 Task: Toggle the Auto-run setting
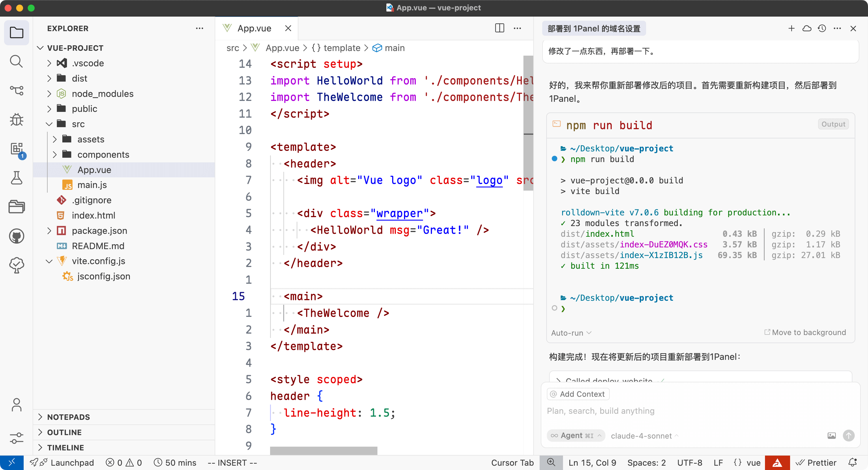(x=571, y=333)
